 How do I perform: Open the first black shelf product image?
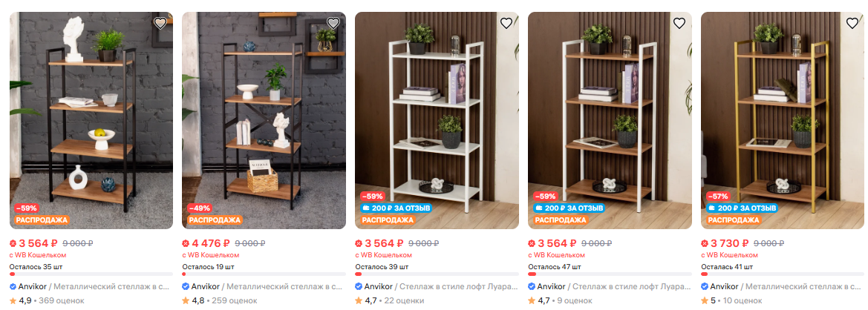coord(91,120)
